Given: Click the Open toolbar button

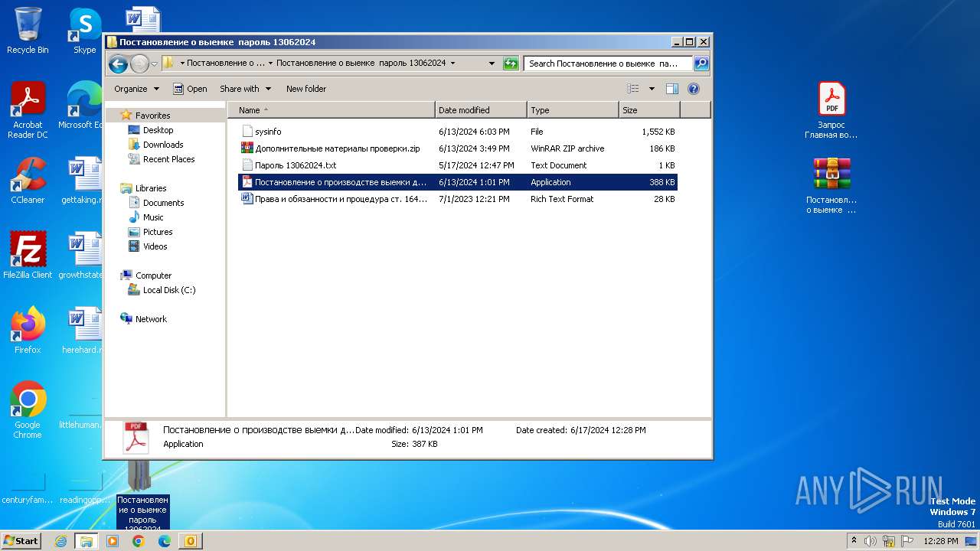Looking at the screenshot, I should pyautogui.click(x=190, y=89).
